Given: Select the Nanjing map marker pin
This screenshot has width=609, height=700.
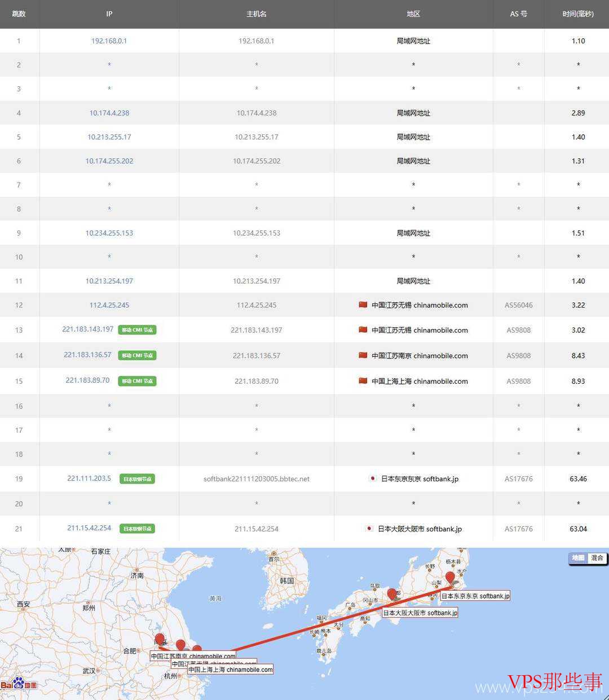Looking at the screenshot, I should tap(160, 640).
